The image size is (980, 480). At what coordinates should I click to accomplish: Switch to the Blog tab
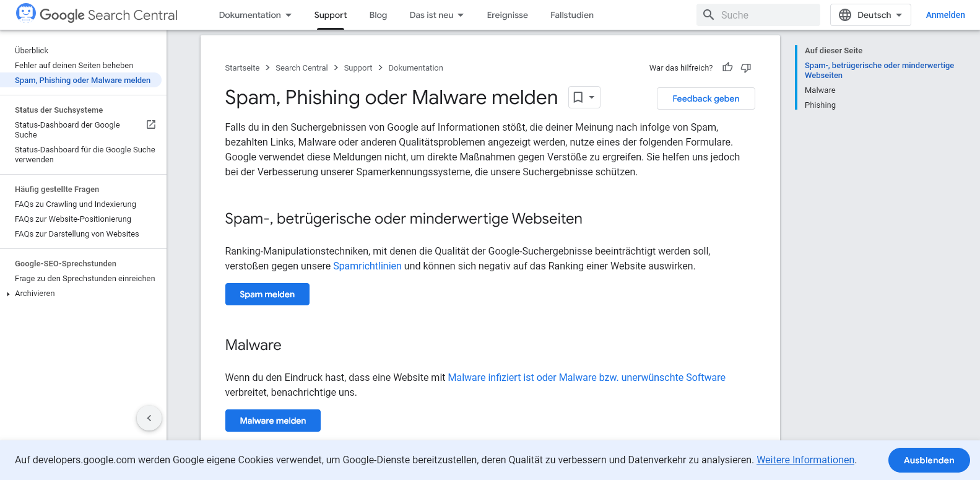coord(378,15)
